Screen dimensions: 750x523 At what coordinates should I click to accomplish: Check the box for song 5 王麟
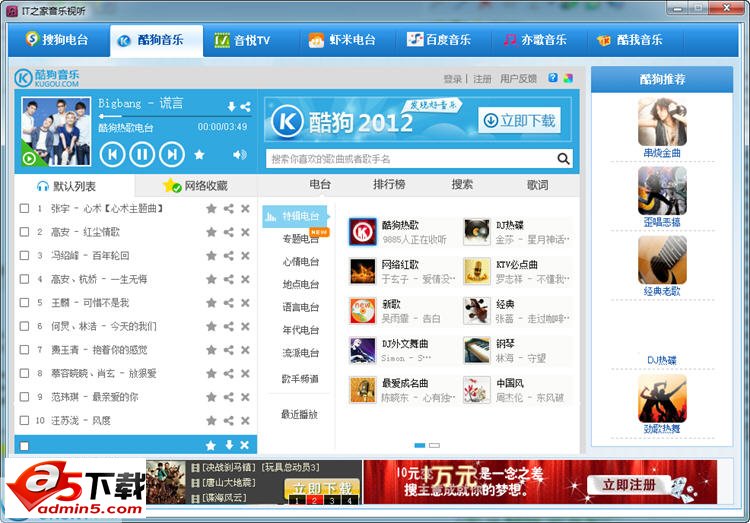(24, 302)
